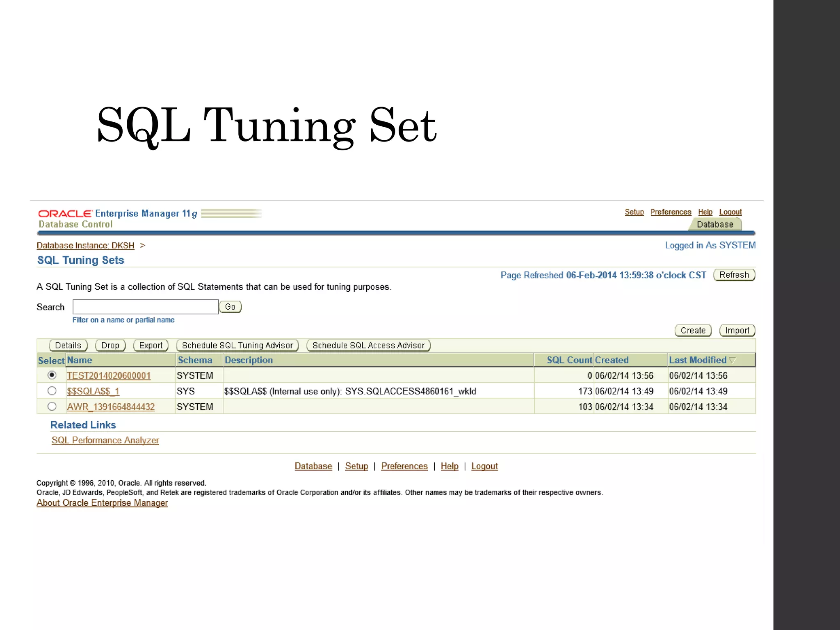Click the Import button
Screen dimensions: 840x630
point(737,331)
